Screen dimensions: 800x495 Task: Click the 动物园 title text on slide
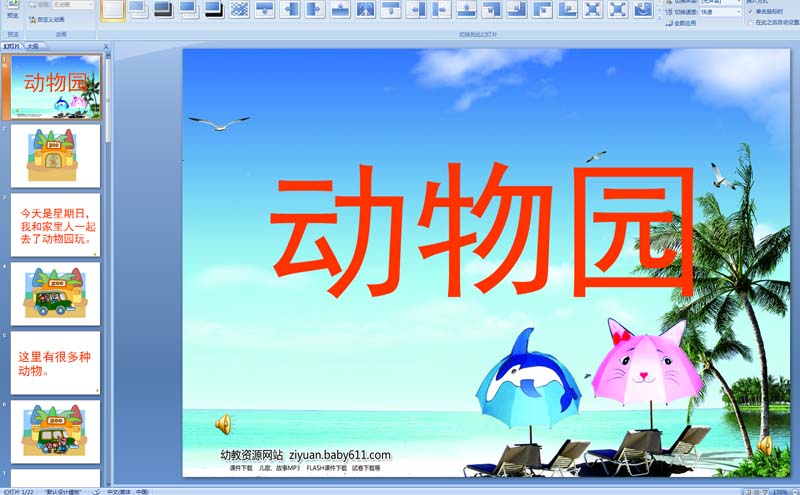point(482,230)
